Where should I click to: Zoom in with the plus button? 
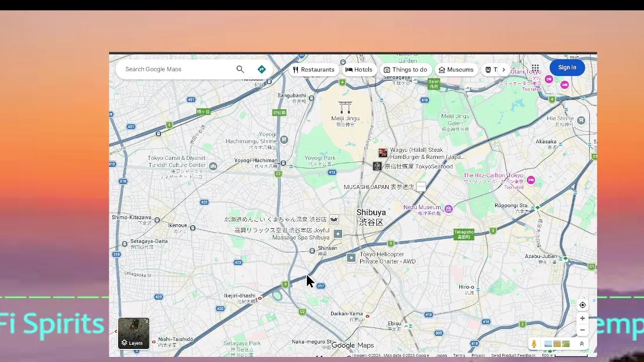coord(582,318)
